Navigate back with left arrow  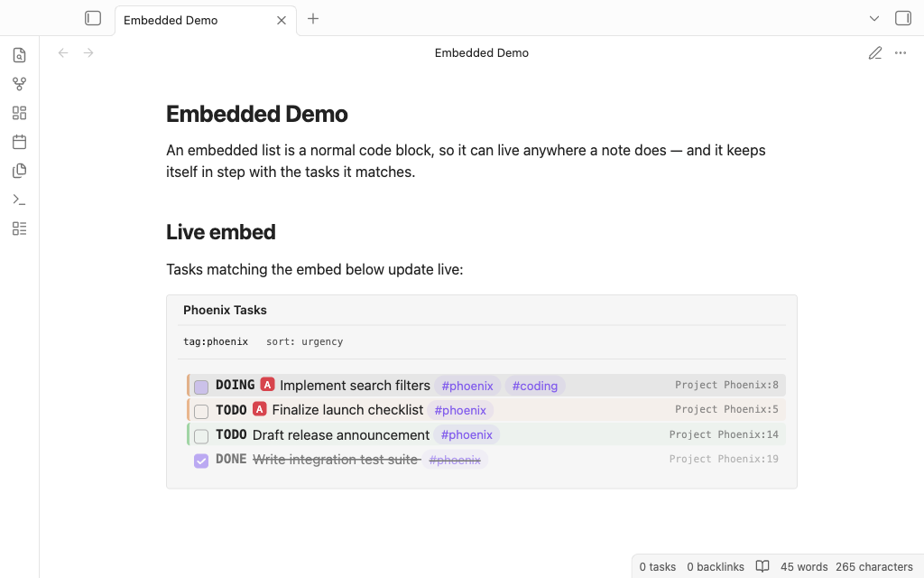tap(63, 52)
